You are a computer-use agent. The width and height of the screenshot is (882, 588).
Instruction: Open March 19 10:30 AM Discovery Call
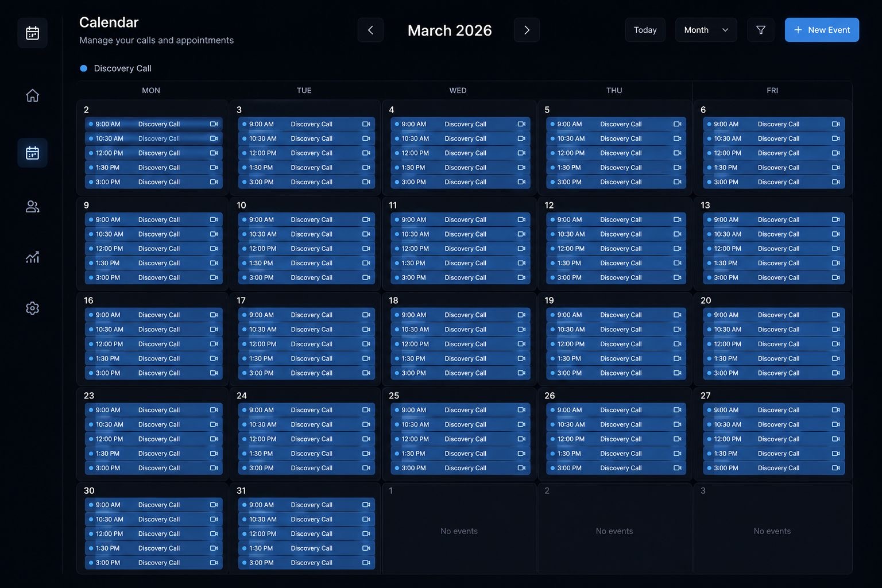tap(616, 330)
